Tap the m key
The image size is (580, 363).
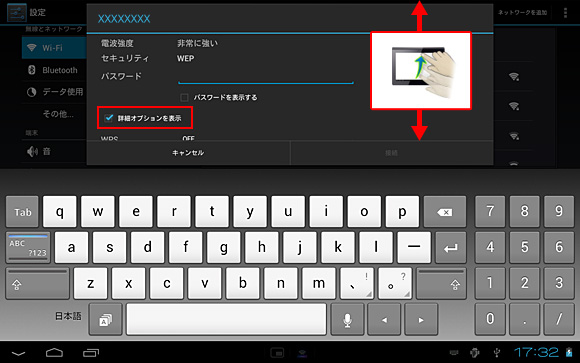319,284
